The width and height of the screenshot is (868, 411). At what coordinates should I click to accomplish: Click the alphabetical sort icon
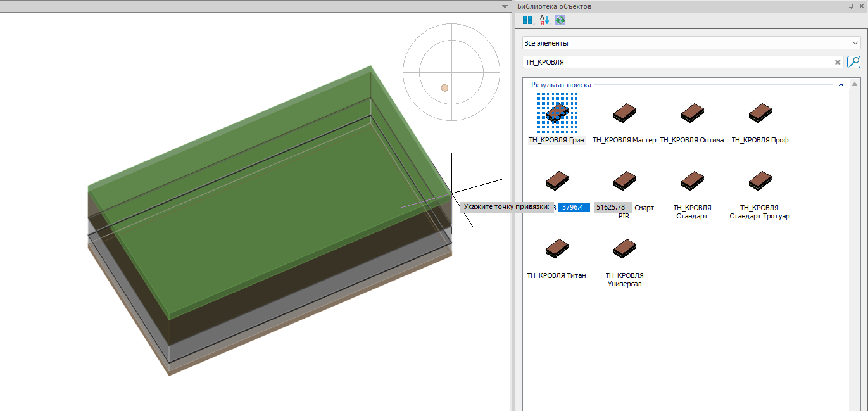pos(544,20)
